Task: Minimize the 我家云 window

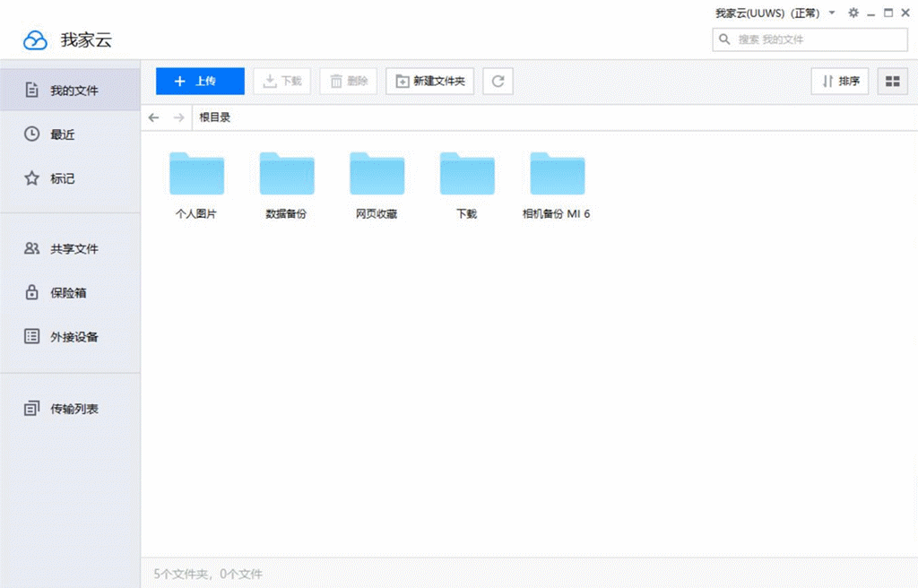Action: pos(871,13)
